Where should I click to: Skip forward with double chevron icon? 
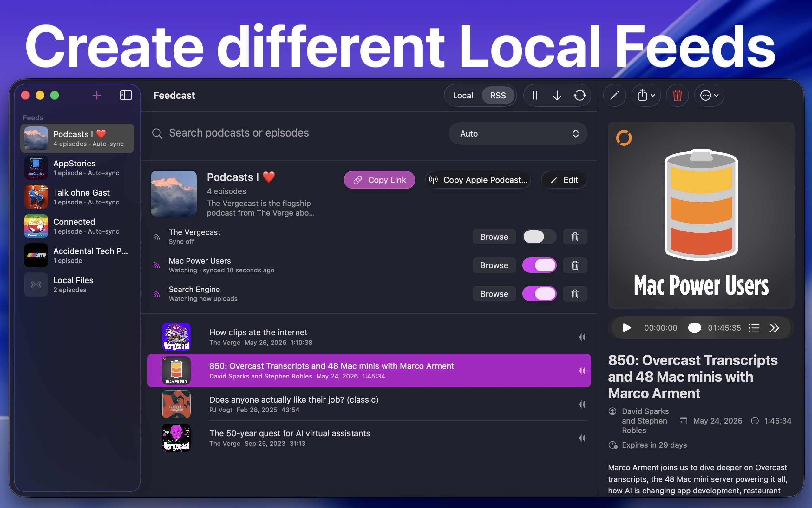click(775, 328)
